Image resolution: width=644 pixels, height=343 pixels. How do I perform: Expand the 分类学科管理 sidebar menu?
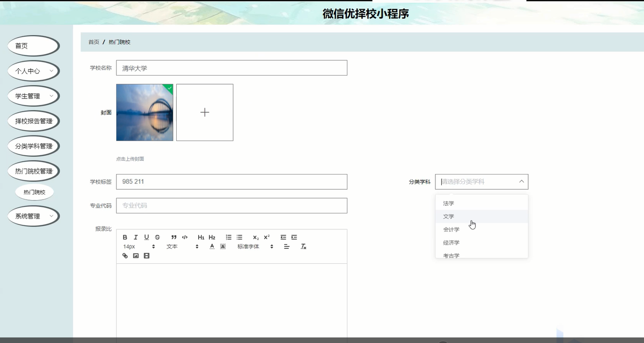tap(33, 146)
